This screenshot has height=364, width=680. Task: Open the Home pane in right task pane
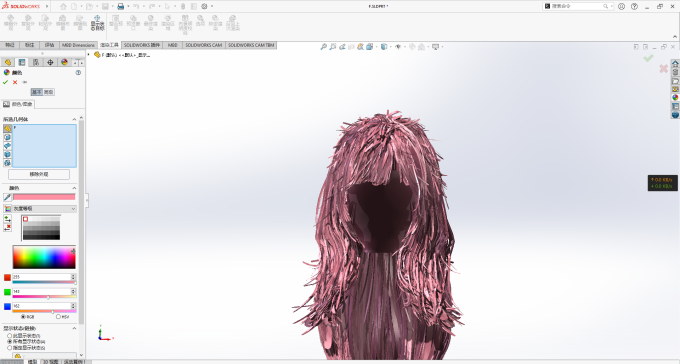coord(675,63)
